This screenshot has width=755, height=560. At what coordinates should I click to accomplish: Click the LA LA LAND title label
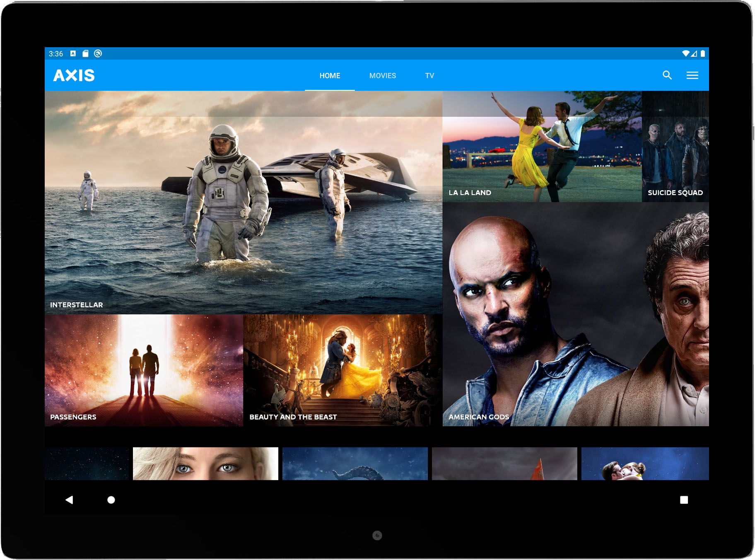pyautogui.click(x=470, y=193)
